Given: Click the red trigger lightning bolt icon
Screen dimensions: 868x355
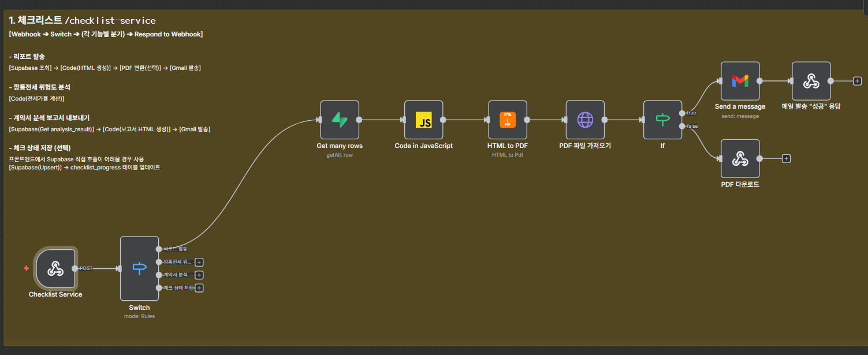Looking at the screenshot, I should 26,268.
